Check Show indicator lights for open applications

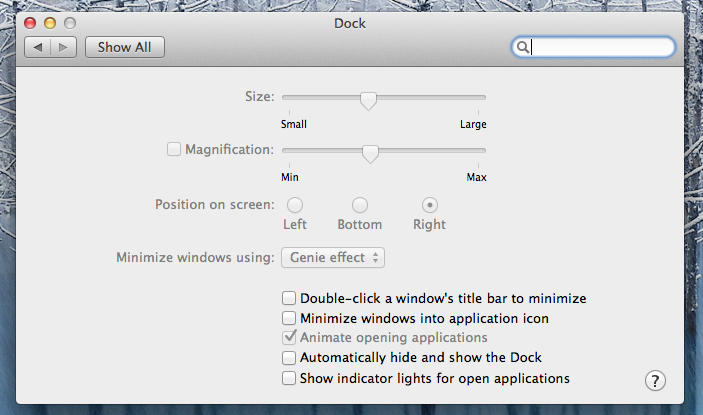(289, 378)
